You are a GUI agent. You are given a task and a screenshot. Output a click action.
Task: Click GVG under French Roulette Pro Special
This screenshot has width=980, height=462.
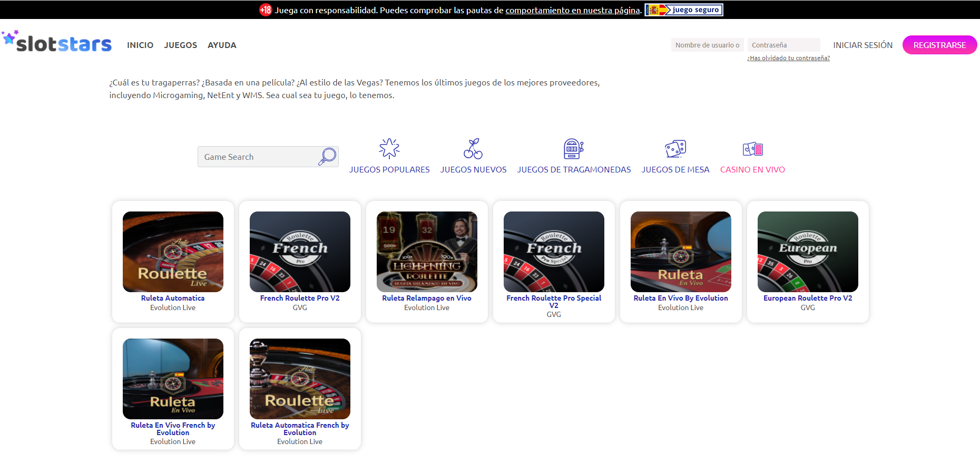[x=554, y=314]
